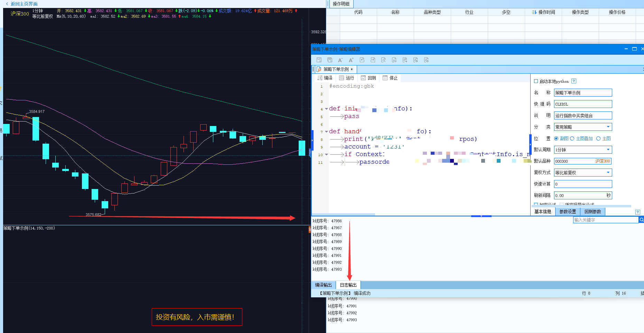The width and height of the screenshot is (644, 333).
Task: Click the 回测 backtest button
Action: pyautogui.click(x=368, y=78)
